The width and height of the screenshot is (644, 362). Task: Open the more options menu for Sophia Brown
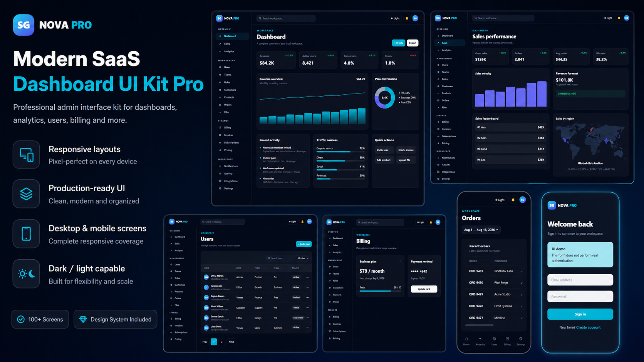(x=307, y=297)
